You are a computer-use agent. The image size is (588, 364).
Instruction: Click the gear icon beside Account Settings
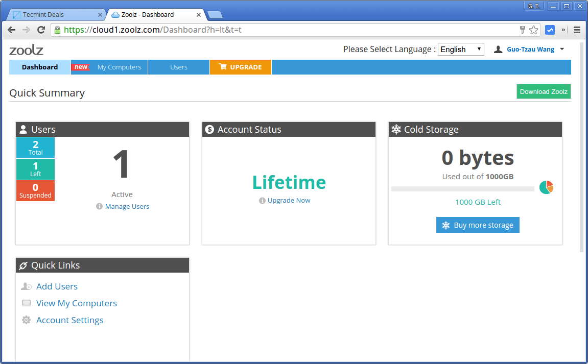pyautogui.click(x=26, y=320)
